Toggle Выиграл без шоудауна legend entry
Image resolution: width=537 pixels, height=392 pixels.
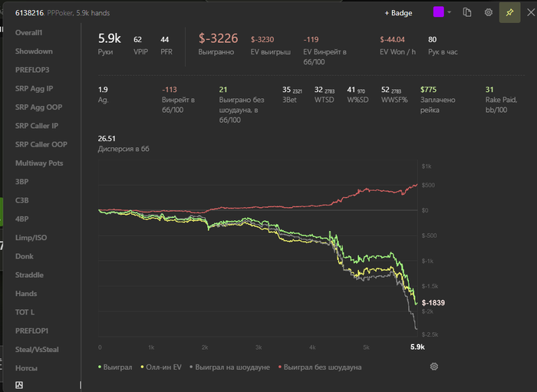point(320,367)
